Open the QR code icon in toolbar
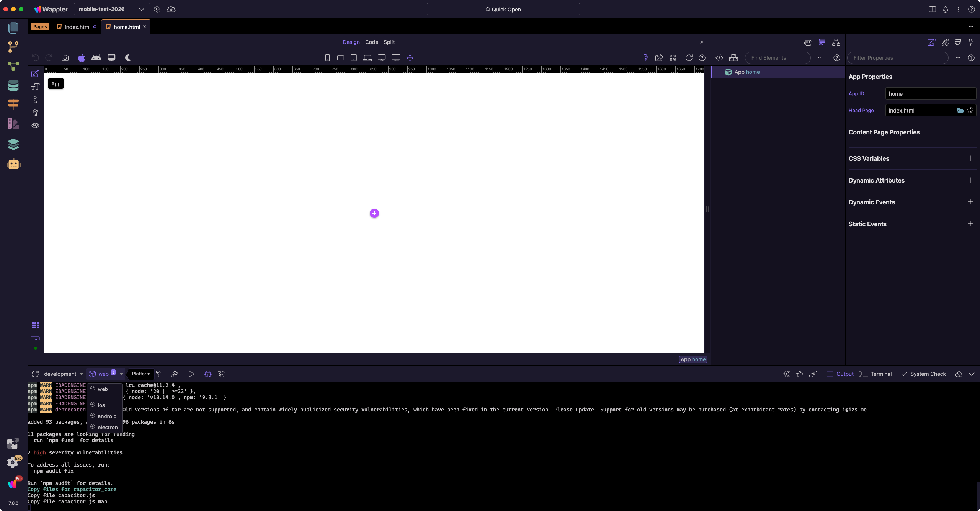 673,58
